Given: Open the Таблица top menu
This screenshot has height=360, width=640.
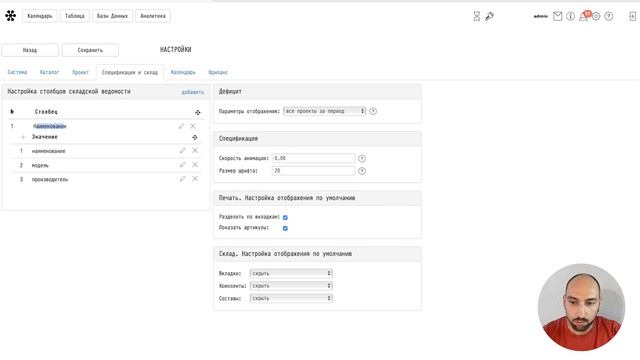Looking at the screenshot, I should pyautogui.click(x=75, y=16).
